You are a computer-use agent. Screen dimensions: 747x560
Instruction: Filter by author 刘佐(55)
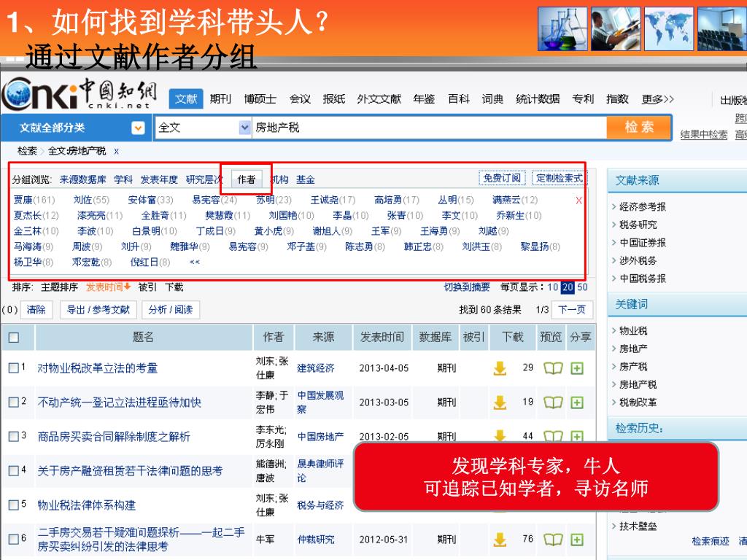pos(91,200)
